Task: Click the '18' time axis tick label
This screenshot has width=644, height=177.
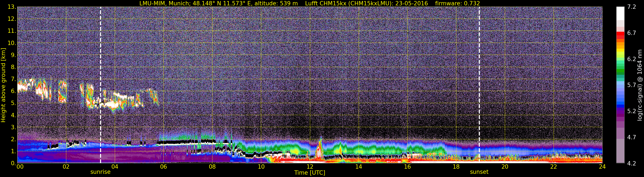Action: coord(456,167)
